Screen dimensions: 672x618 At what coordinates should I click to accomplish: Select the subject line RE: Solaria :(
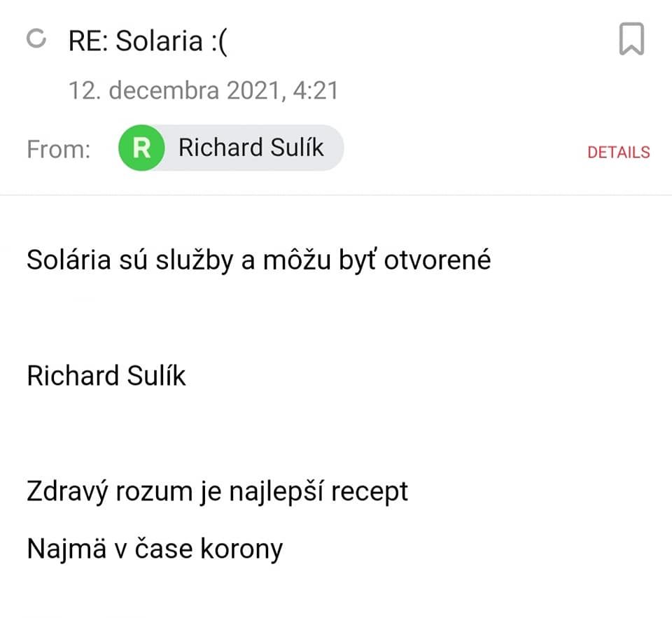pyautogui.click(x=148, y=41)
